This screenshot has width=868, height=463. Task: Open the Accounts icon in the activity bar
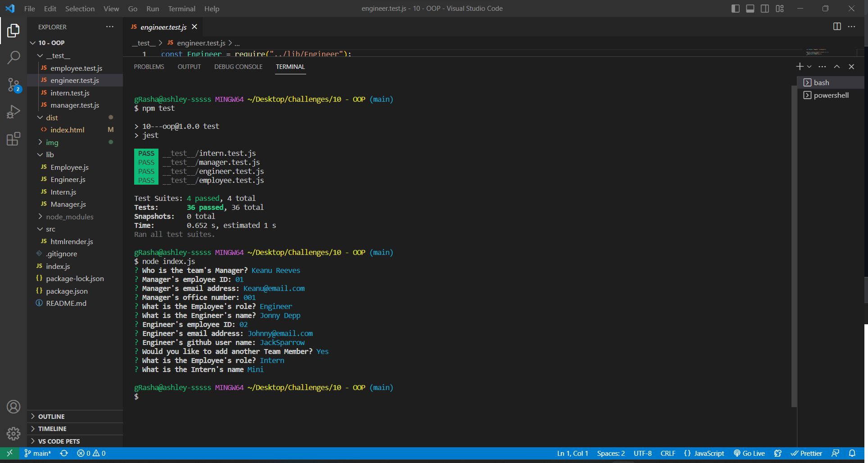(x=14, y=407)
